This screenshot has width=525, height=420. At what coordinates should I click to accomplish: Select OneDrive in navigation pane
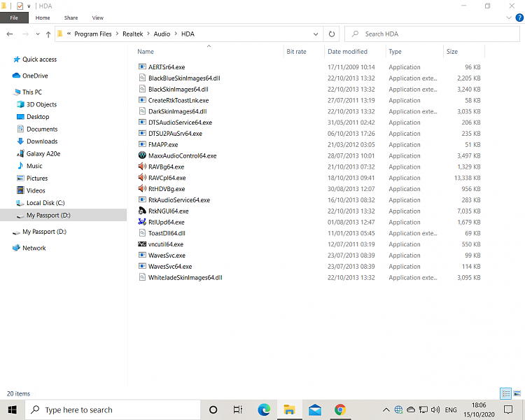pos(35,76)
